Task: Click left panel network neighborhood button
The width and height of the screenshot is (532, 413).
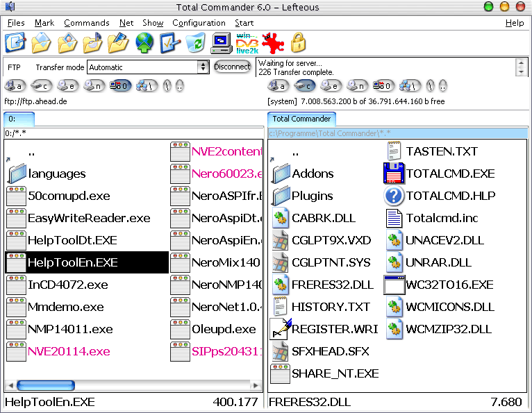Action: [x=147, y=86]
